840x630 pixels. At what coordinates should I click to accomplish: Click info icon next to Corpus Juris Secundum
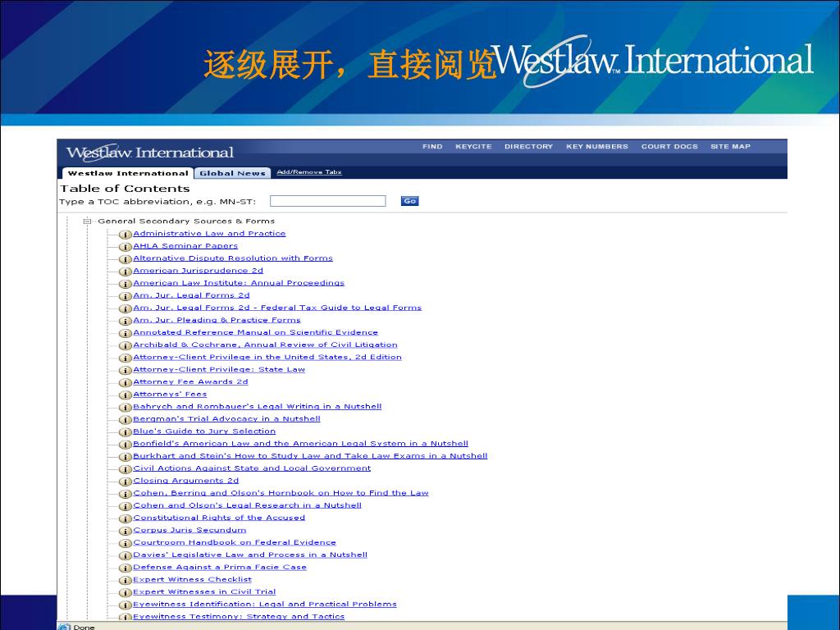pos(126,531)
